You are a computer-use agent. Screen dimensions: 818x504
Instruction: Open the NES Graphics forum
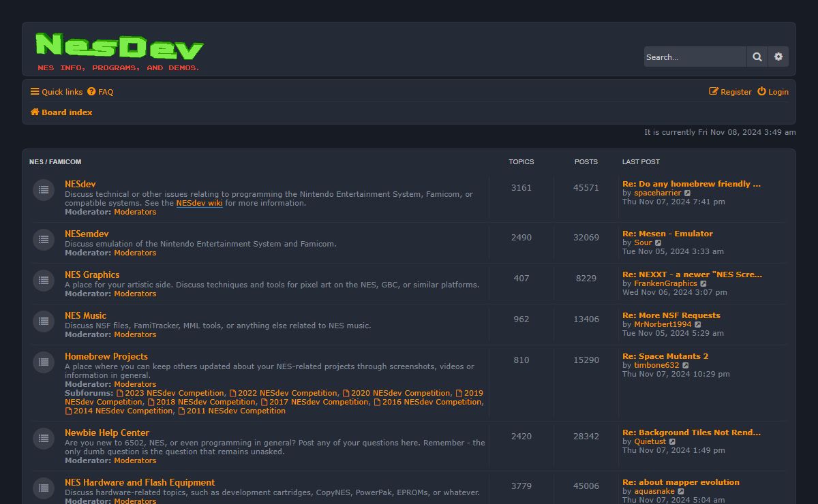(x=92, y=274)
